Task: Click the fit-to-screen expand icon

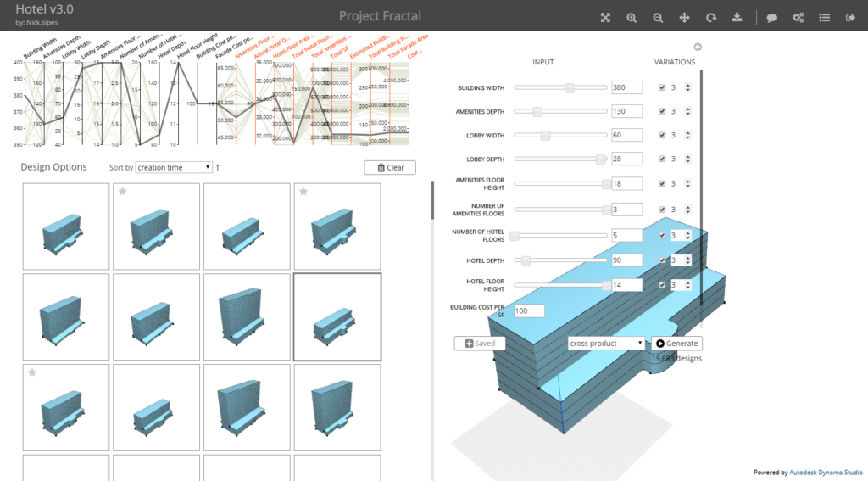Action: (x=605, y=18)
